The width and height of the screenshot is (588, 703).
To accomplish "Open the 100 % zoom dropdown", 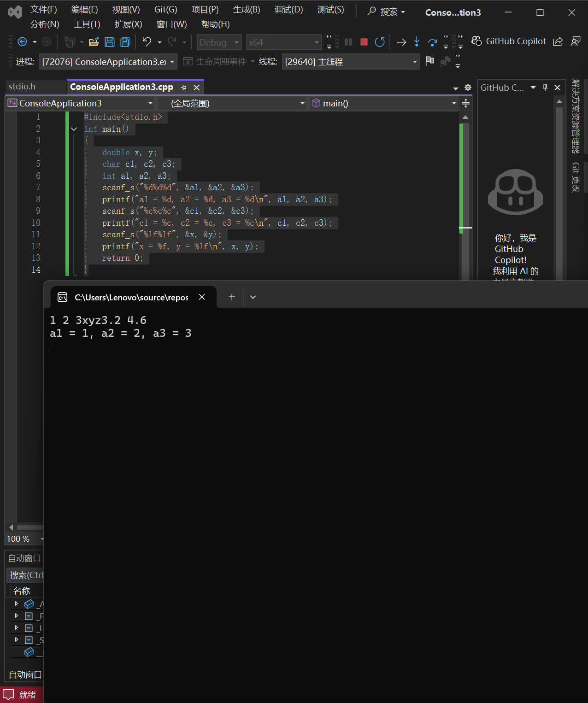I will coord(42,539).
